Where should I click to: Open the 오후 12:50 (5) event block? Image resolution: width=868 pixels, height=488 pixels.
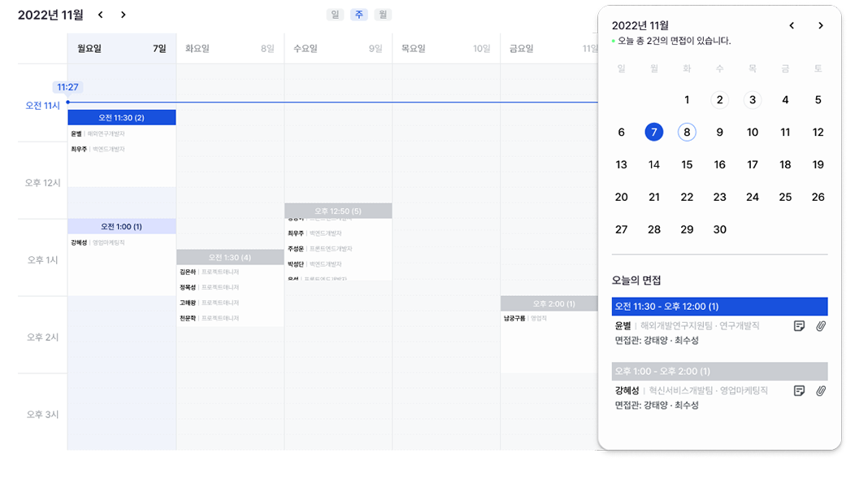(x=338, y=211)
